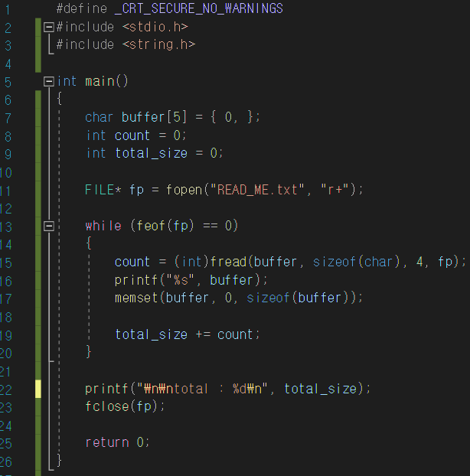Viewport: 470px width, 476px height.
Task: Collapse the #include block at line 2
Action: [48, 27]
